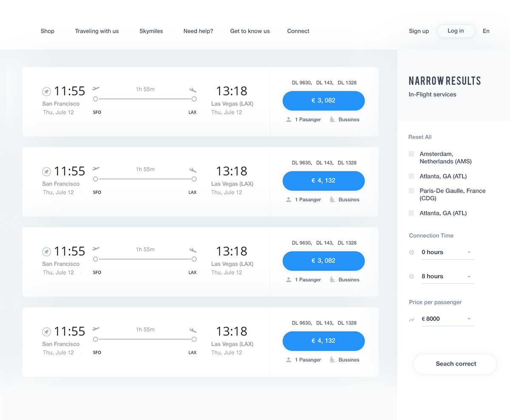
Task: Enable the first Atlanta, GA (ATL) checkbox
Action: [x=411, y=176]
